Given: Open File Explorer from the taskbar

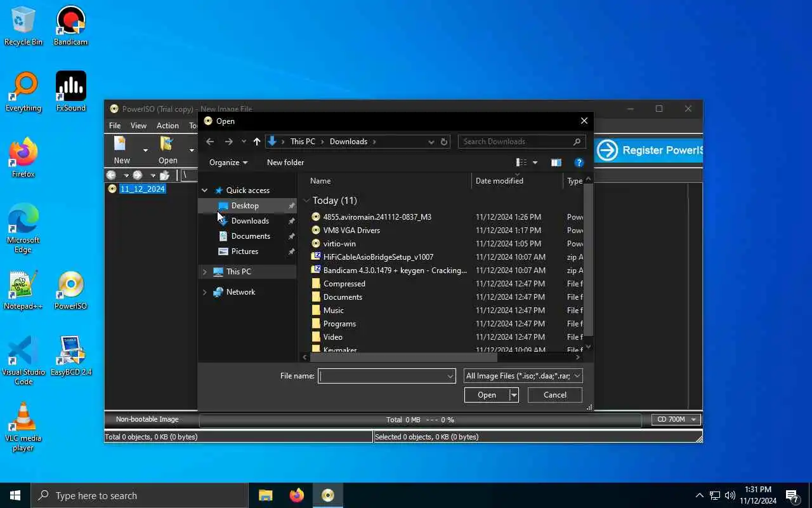Looking at the screenshot, I should (265, 495).
